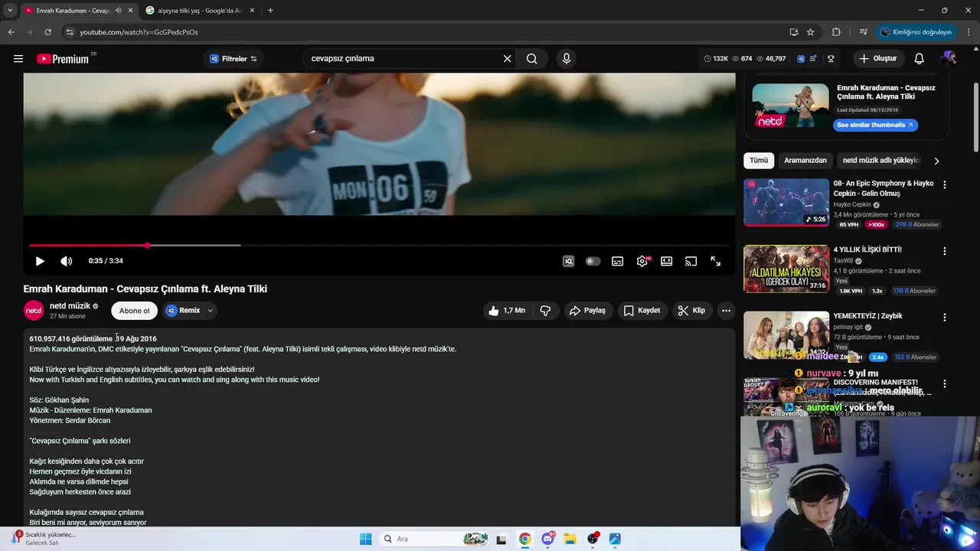See similar thumbnails link
The height and width of the screenshot is (551, 980).
[x=875, y=125]
